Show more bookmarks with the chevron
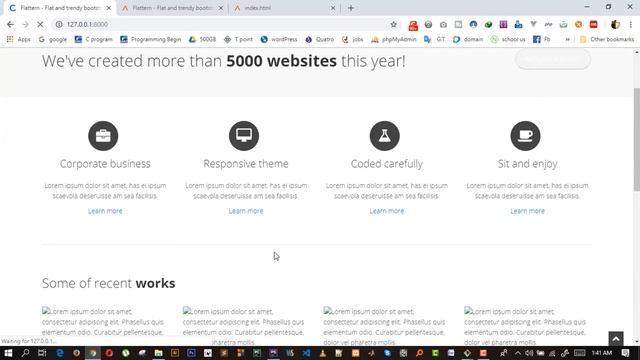Screen dimensions: 640x360 pyautogui.click(x=567, y=39)
